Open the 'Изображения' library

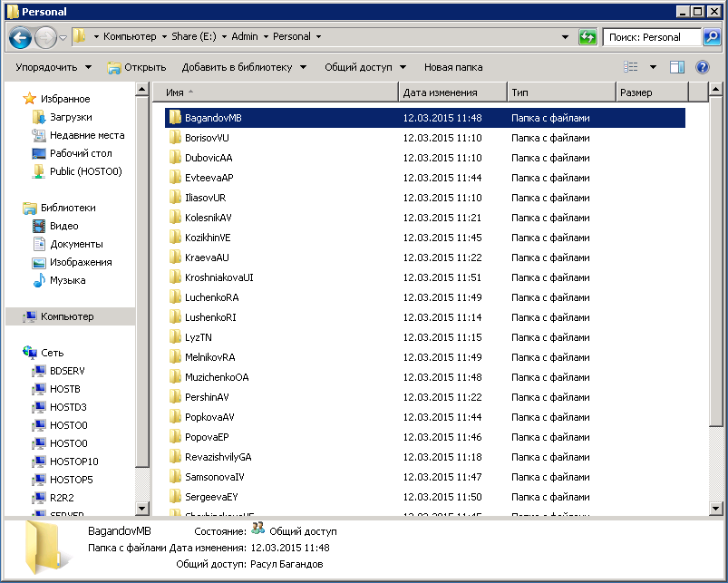[81, 262]
